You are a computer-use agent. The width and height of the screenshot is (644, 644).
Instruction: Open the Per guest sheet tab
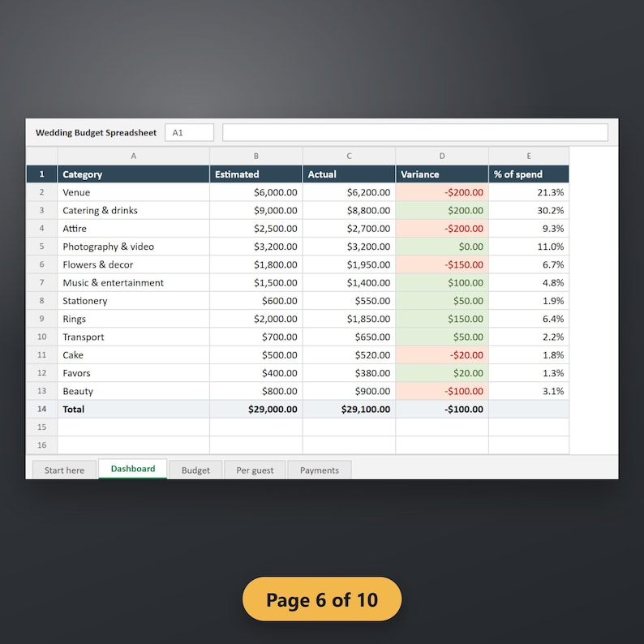[255, 470]
